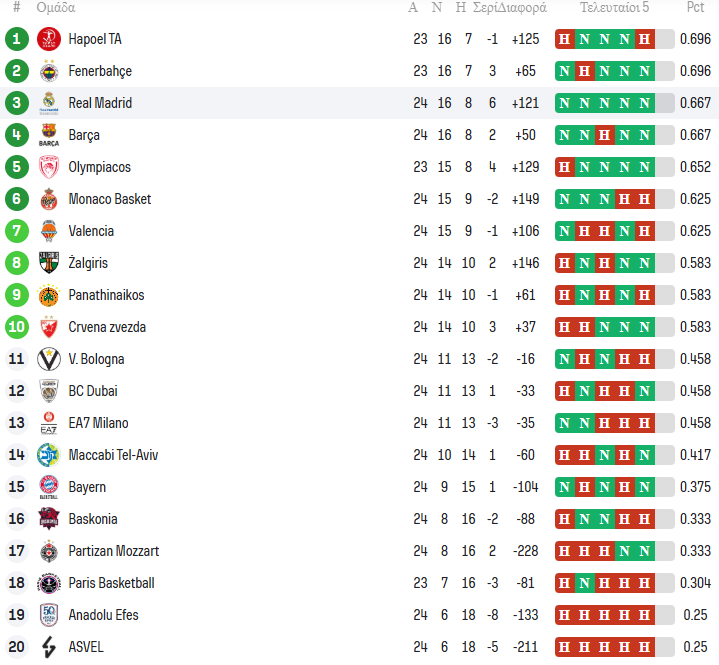Click the Barça club badge
The image size is (719, 665).
point(48,135)
